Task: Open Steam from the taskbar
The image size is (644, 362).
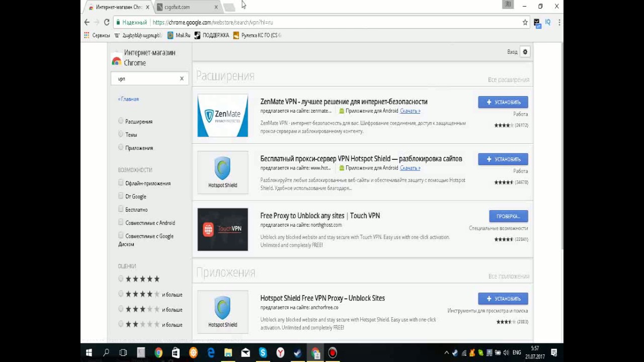Action: click(297, 352)
